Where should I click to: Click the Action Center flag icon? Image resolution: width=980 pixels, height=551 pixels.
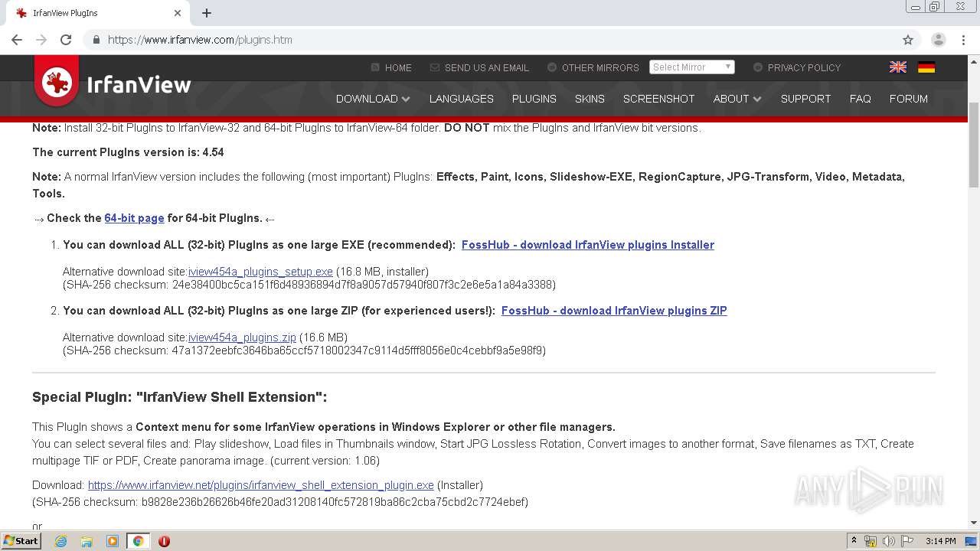[907, 541]
